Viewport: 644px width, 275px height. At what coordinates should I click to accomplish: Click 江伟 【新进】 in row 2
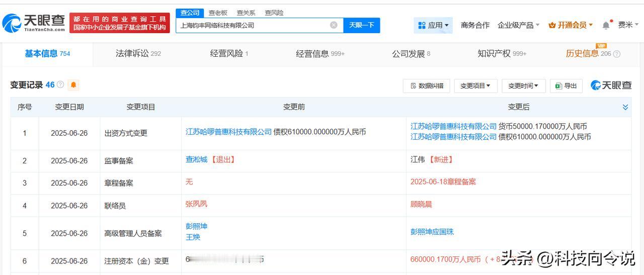click(432, 159)
